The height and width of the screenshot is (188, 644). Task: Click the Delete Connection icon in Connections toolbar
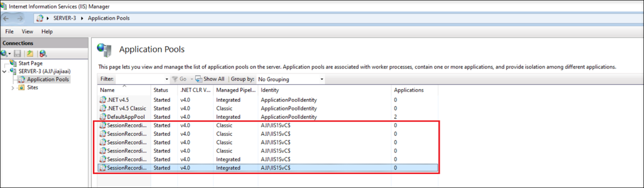coord(42,54)
